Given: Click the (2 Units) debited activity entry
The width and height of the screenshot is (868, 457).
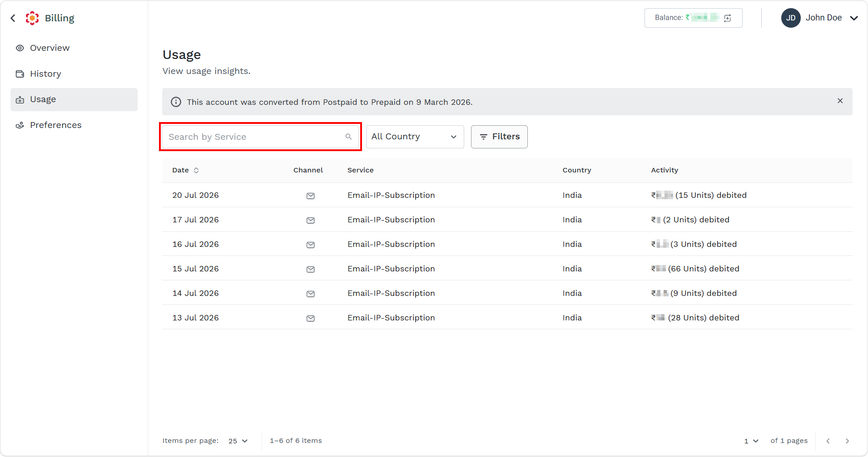Looking at the screenshot, I should [690, 220].
